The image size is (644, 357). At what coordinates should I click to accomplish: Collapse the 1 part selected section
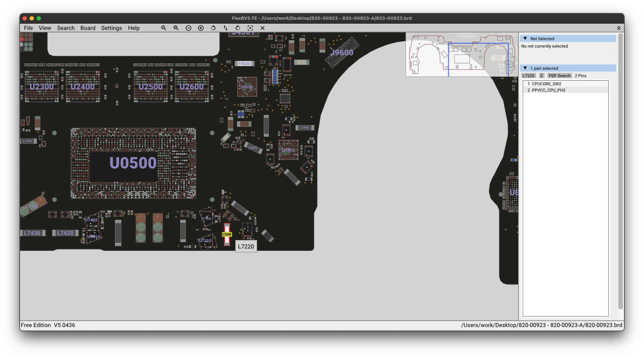pos(525,68)
